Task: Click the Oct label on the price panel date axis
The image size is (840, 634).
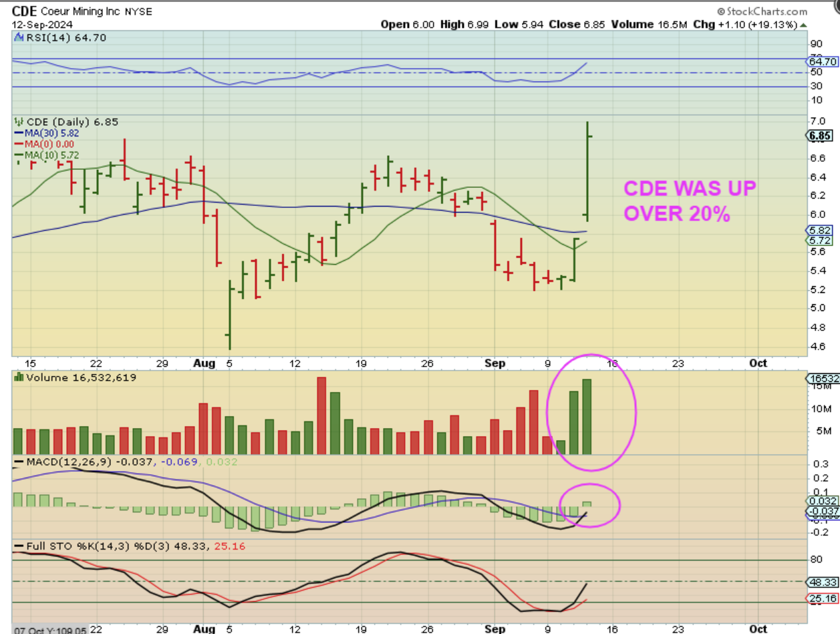Action: (757, 363)
